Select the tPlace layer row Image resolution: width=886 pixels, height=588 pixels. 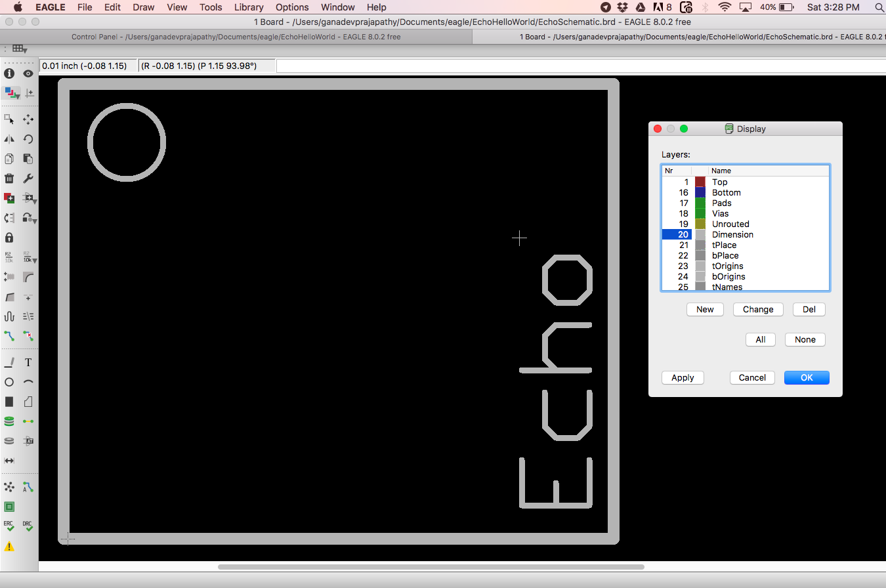746,245
